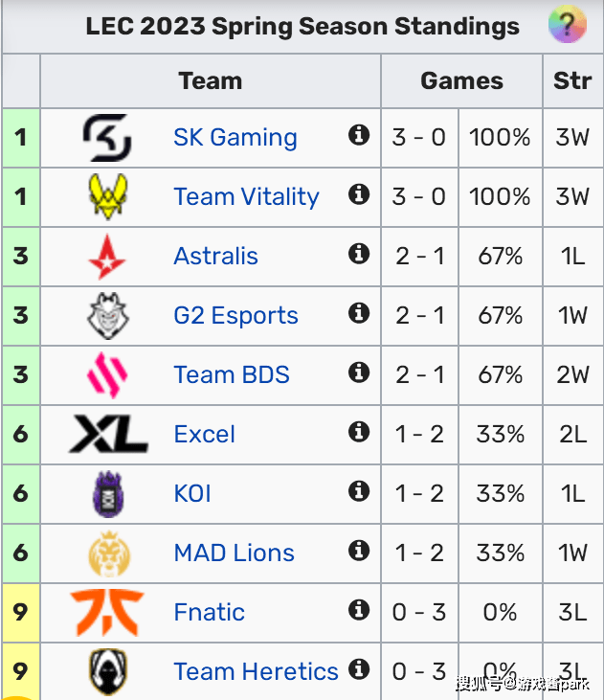Click the Astralis red star logo
This screenshot has width=604, height=700.
[106, 257]
